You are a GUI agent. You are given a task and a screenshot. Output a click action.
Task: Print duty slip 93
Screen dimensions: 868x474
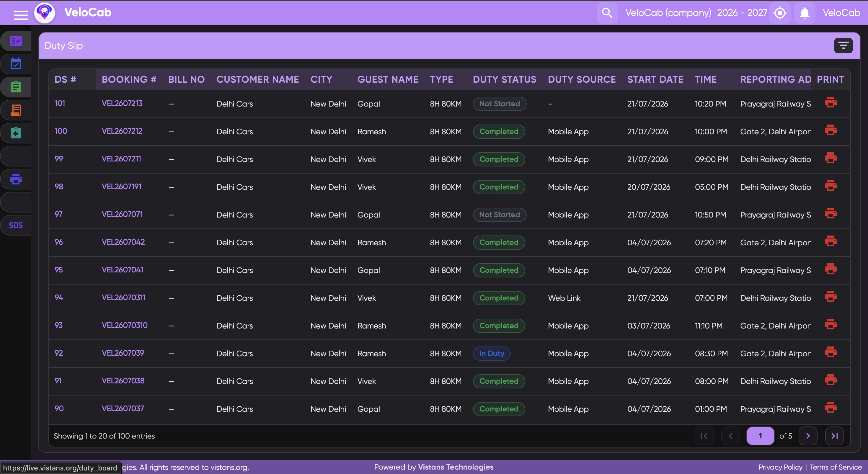(x=830, y=324)
